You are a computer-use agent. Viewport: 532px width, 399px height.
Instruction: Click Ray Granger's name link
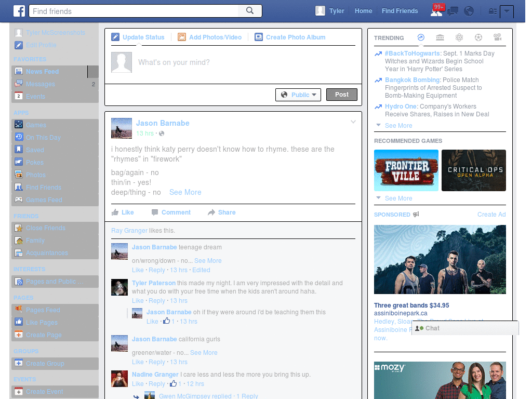point(129,231)
